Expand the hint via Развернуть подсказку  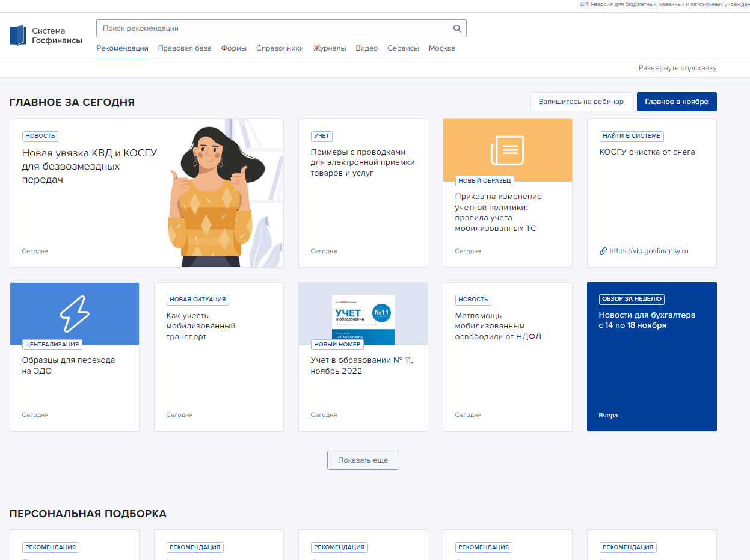click(x=677, y=68)
